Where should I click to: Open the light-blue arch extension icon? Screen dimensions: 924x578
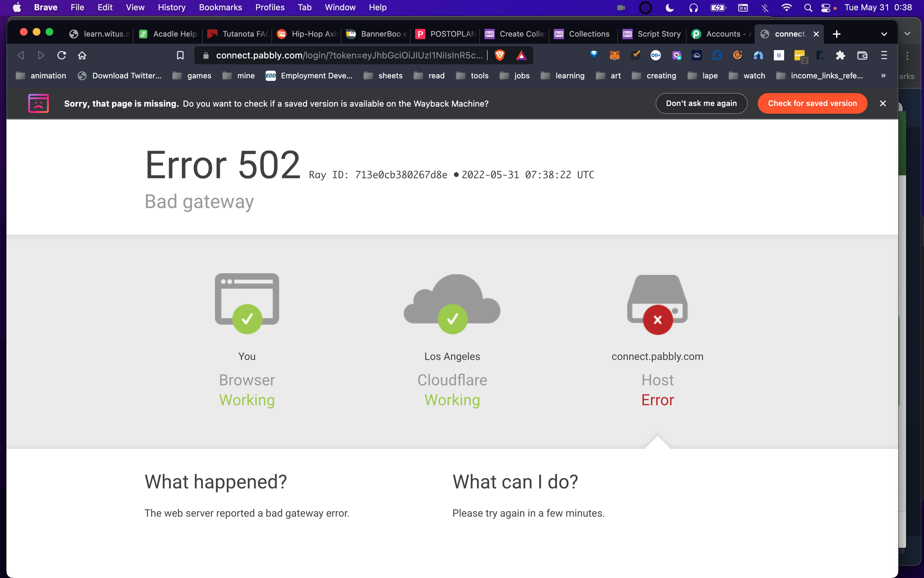[758, 56]
